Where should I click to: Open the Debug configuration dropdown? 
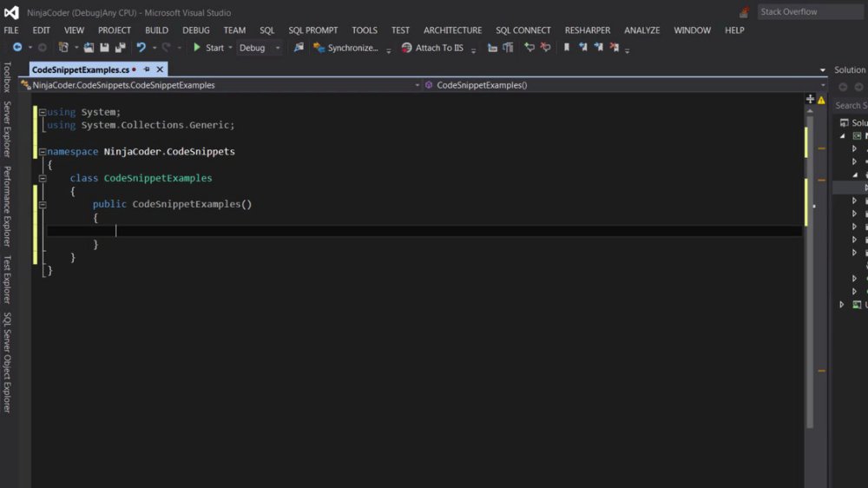pyautogui.click(x=260, y=48)
